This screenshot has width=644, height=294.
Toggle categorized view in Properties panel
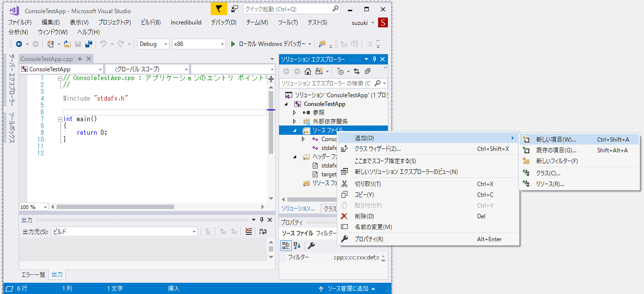286,246
